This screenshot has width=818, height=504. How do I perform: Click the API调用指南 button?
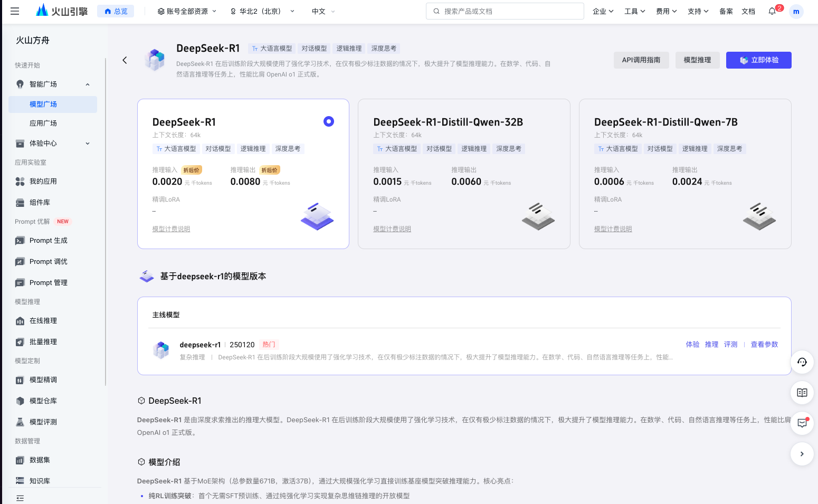(x=641, y=60)
